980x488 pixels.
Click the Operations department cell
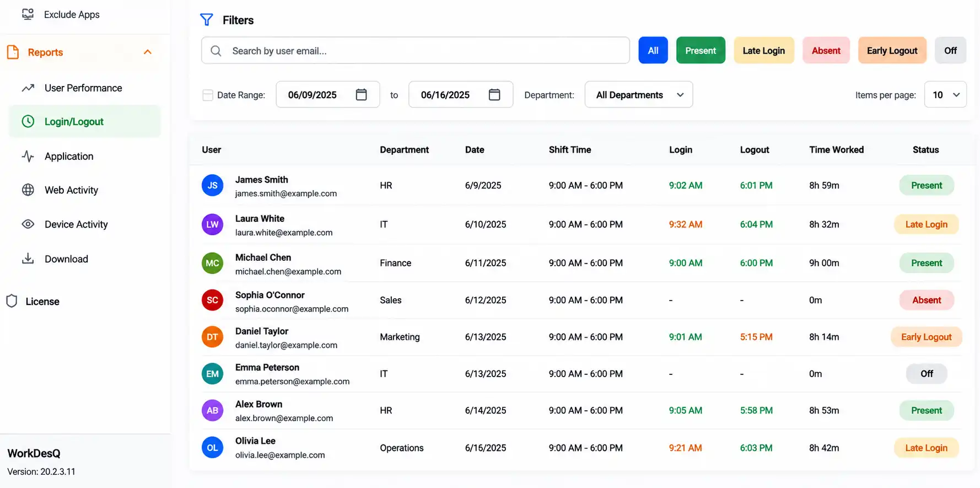(402, 448)
